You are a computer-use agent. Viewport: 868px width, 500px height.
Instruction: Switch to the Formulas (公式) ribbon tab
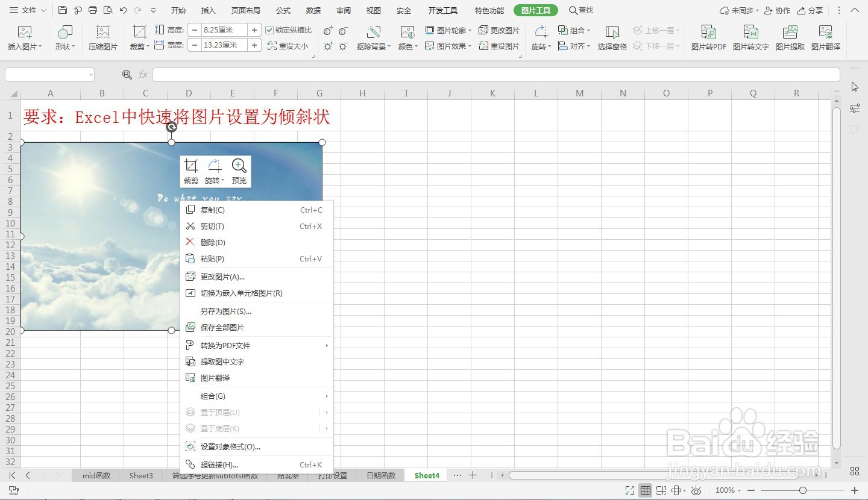283,10
